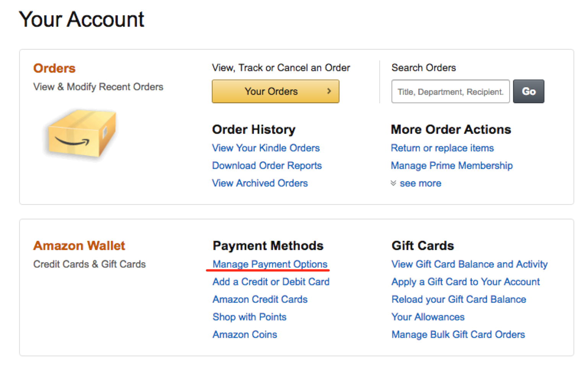Open Amazon Credit Cards link
This screenshot has height=367, width=588.
(x=260, y=299)
